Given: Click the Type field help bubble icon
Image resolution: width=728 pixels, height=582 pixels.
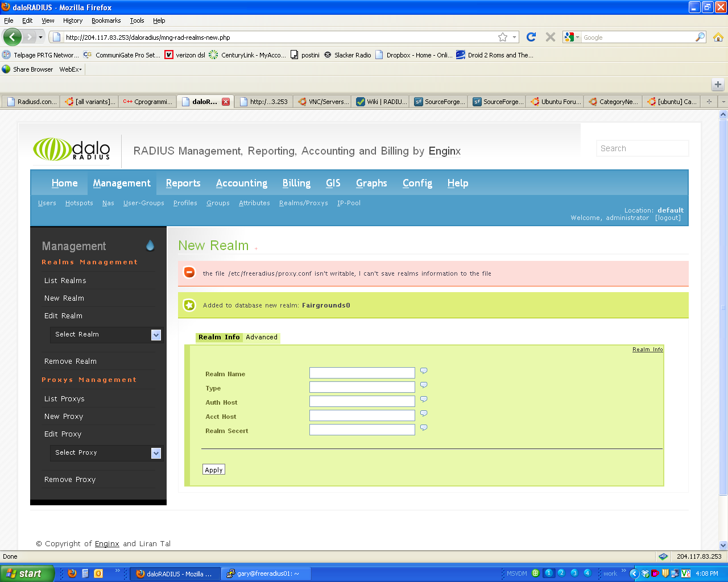Looking at the screenshot, I should (x=424, y=385).
